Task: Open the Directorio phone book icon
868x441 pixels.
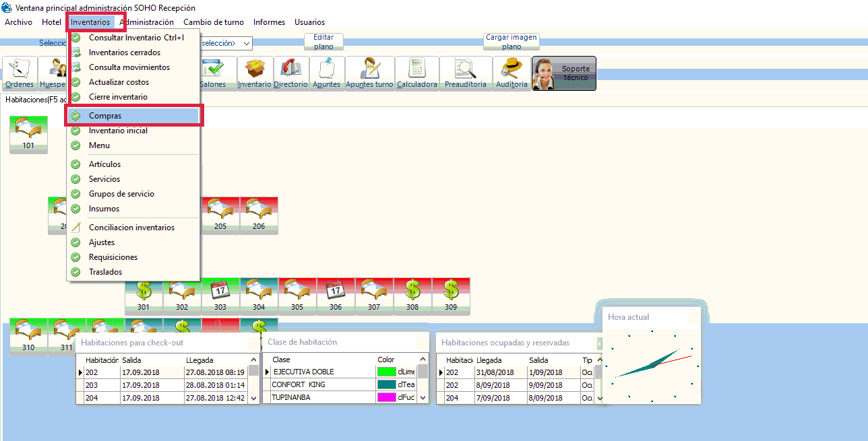Action: point(291,73)
